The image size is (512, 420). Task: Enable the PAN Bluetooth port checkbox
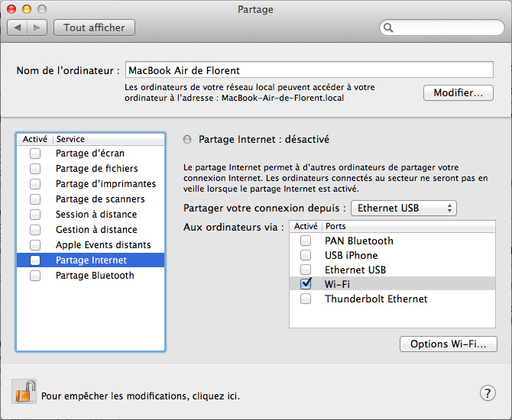(306, 241)
